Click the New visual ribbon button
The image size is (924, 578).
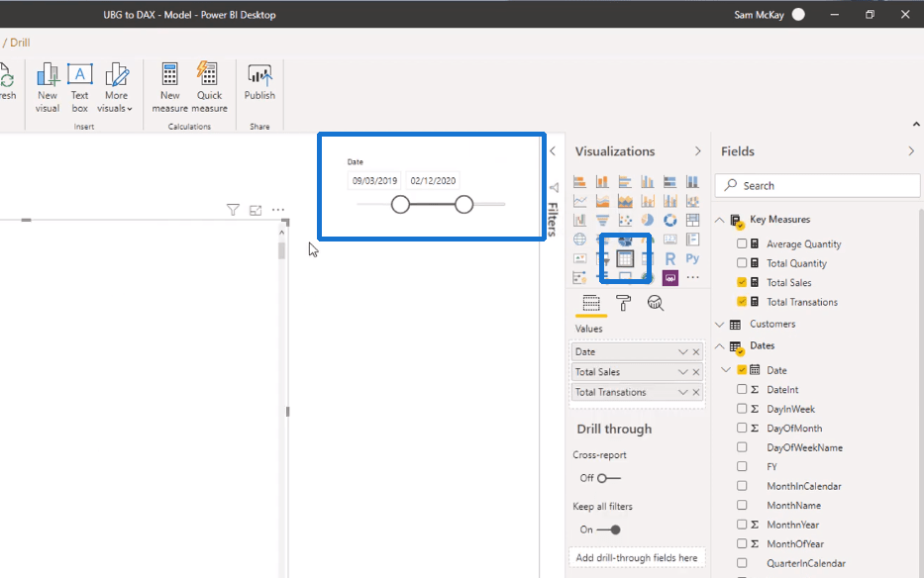pyautogui.click(x=48, y=87)
